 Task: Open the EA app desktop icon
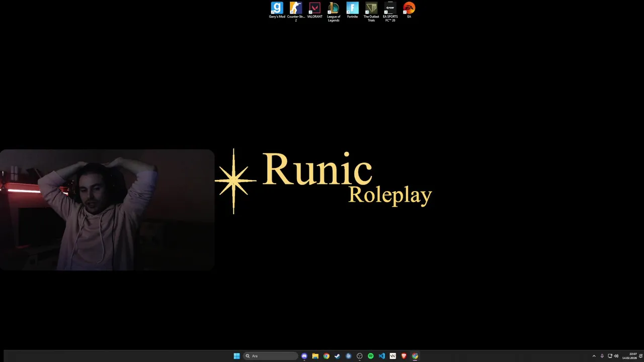coord(409,10)
